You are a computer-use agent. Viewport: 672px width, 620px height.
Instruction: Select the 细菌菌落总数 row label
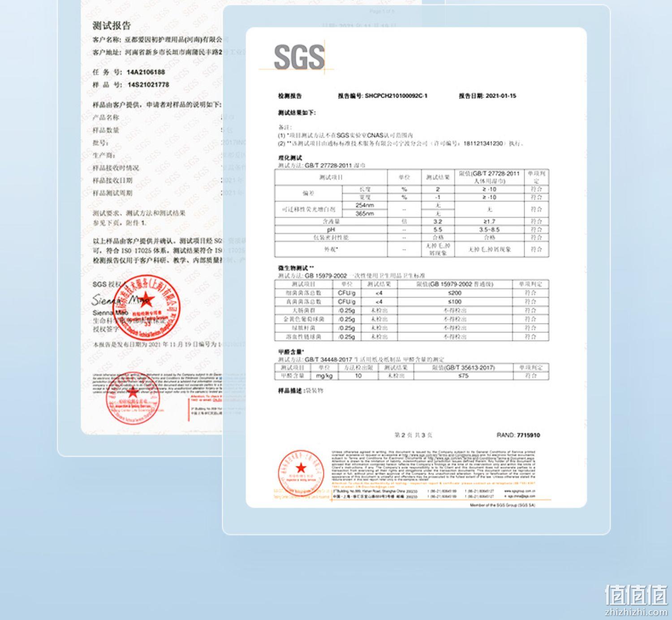coord(303,293)
